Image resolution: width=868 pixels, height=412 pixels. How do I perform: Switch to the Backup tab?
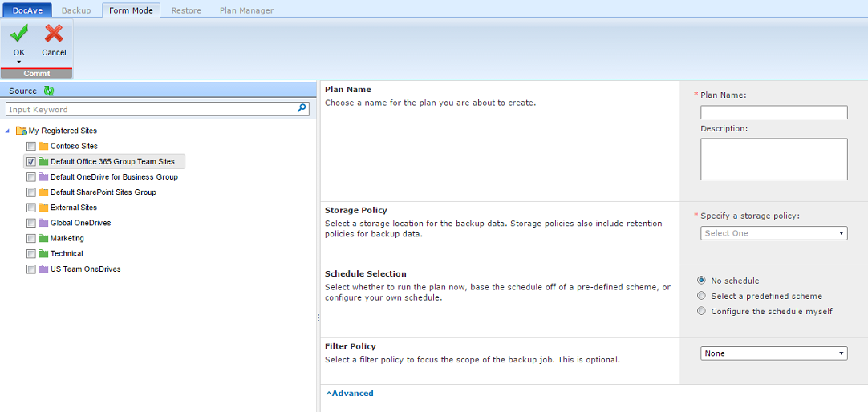coord(76,10)
